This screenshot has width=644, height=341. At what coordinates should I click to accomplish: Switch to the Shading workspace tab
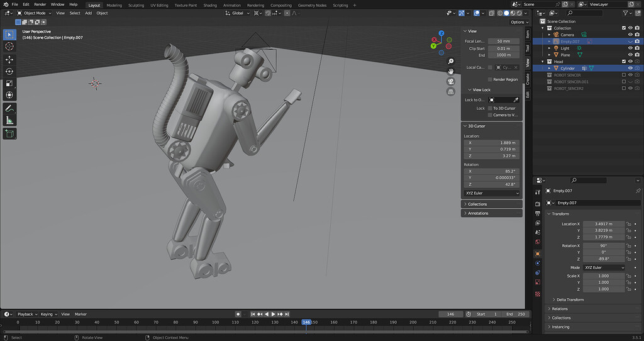[210, 5]
